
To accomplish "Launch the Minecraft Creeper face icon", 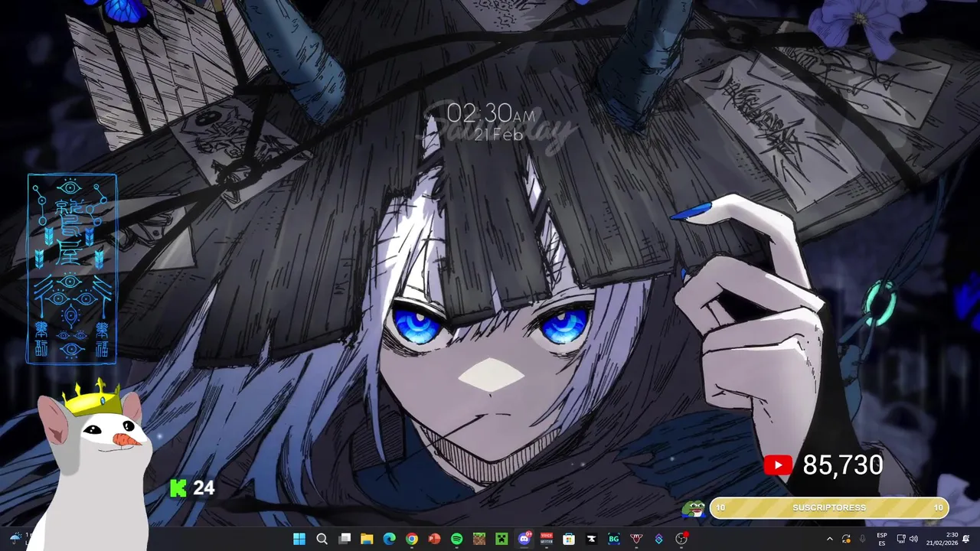I will click(x=501, y=539).
